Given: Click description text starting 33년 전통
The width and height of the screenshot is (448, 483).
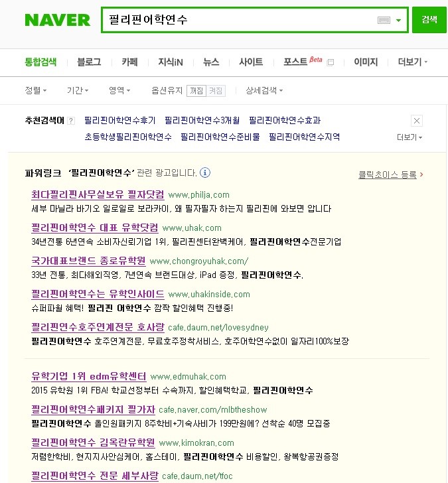Looking at the screenshot, I should [x=167, y=275].
